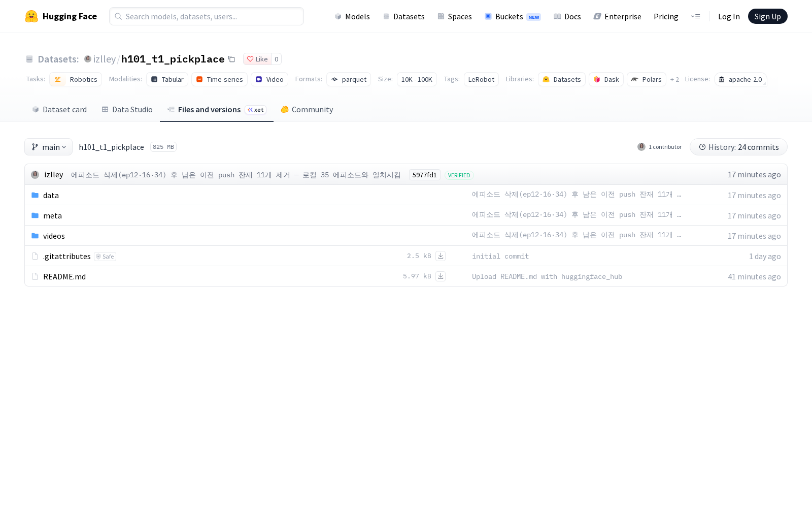812x508 pixels.
Task: Focus the search models and datasets field
Action: click(x=207, y=16)
